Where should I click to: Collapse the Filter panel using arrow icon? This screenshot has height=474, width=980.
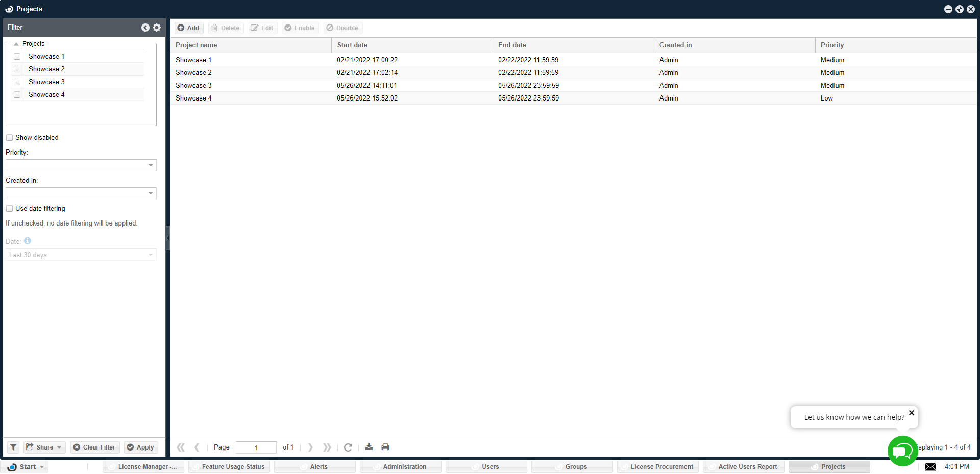pos(145,28)
